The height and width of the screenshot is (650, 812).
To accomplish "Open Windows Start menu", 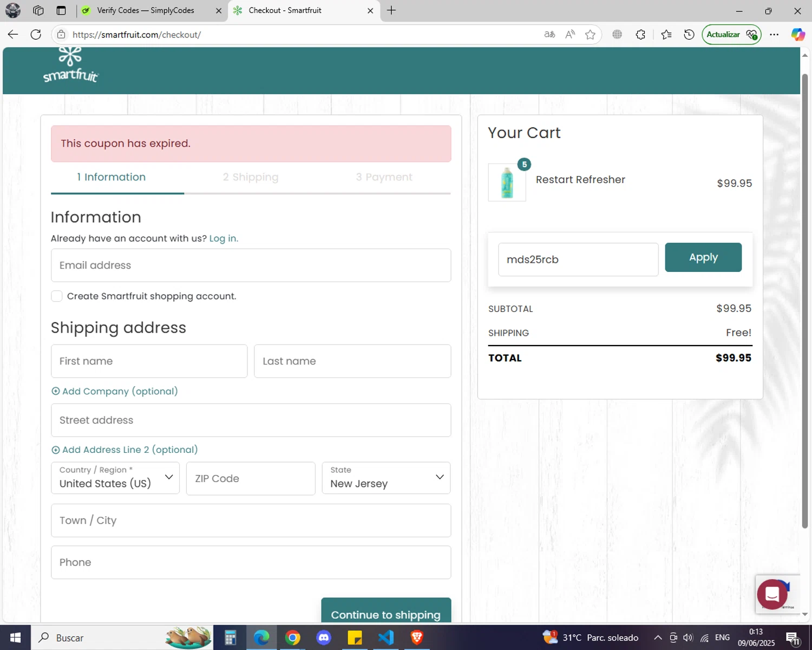I will coord(15,638).
